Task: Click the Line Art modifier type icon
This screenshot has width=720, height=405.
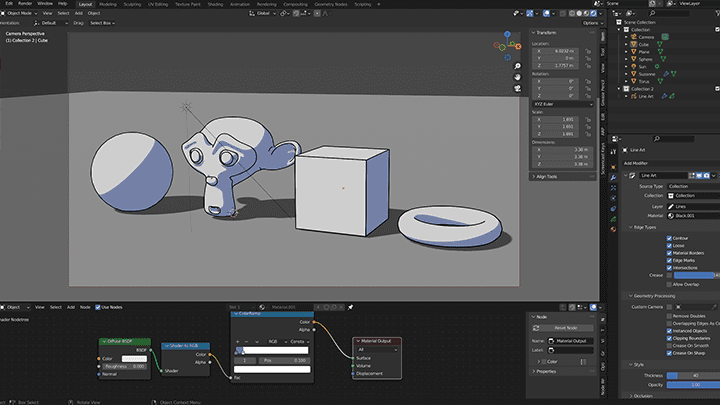Action: click(632, 175)
